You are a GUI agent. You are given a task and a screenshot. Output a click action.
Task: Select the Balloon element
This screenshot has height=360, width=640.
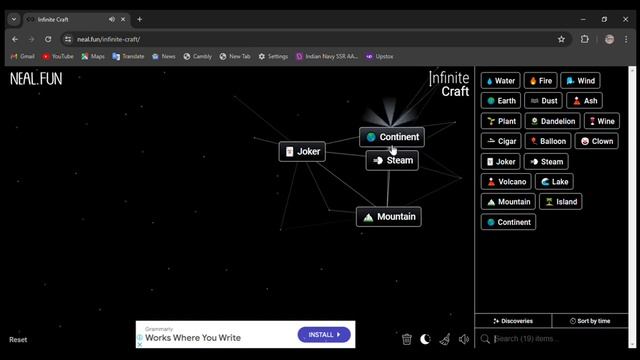[x=548, y=141]
